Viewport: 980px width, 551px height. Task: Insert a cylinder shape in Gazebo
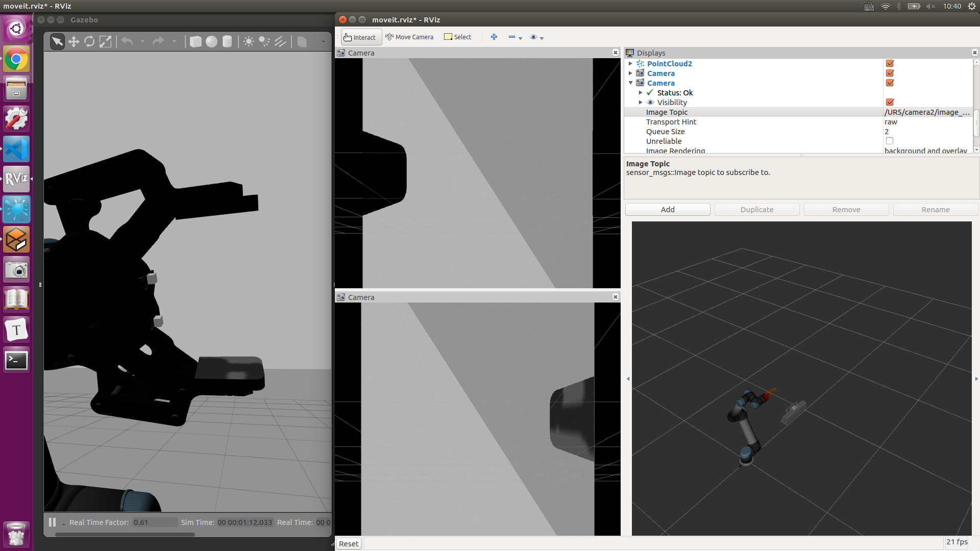click(227, 41)
